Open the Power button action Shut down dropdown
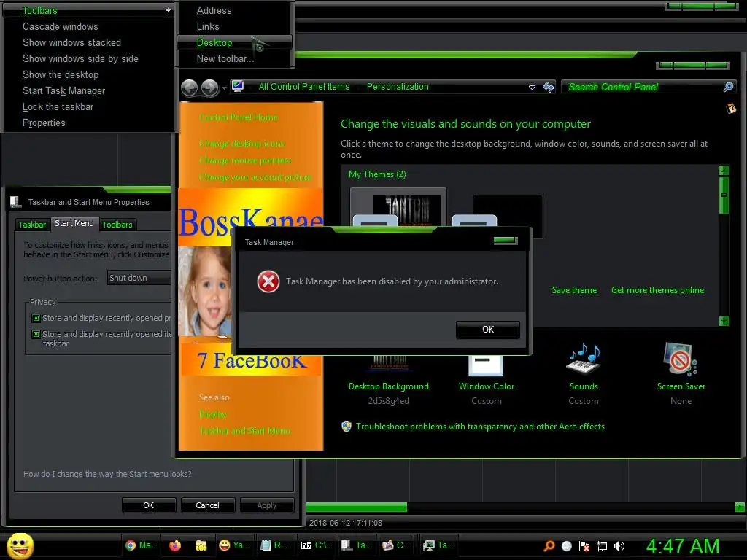This screenshot has width=747, height=560. click(139, 278)
